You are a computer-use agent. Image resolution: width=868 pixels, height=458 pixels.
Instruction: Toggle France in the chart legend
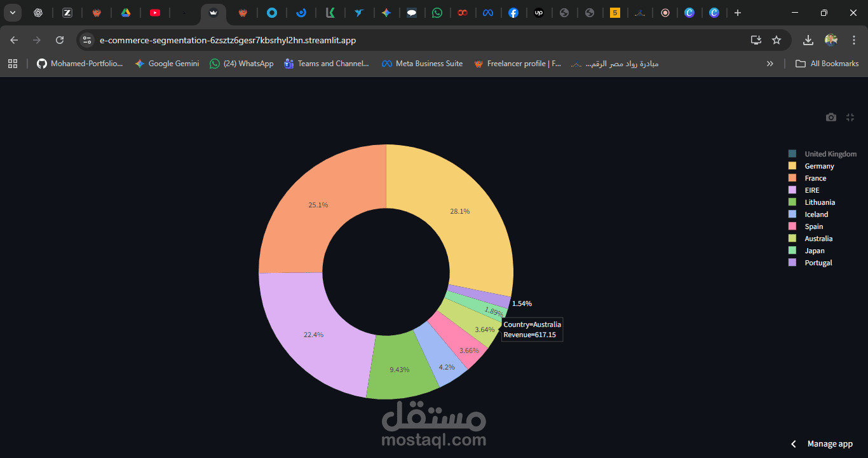[808, 178]
